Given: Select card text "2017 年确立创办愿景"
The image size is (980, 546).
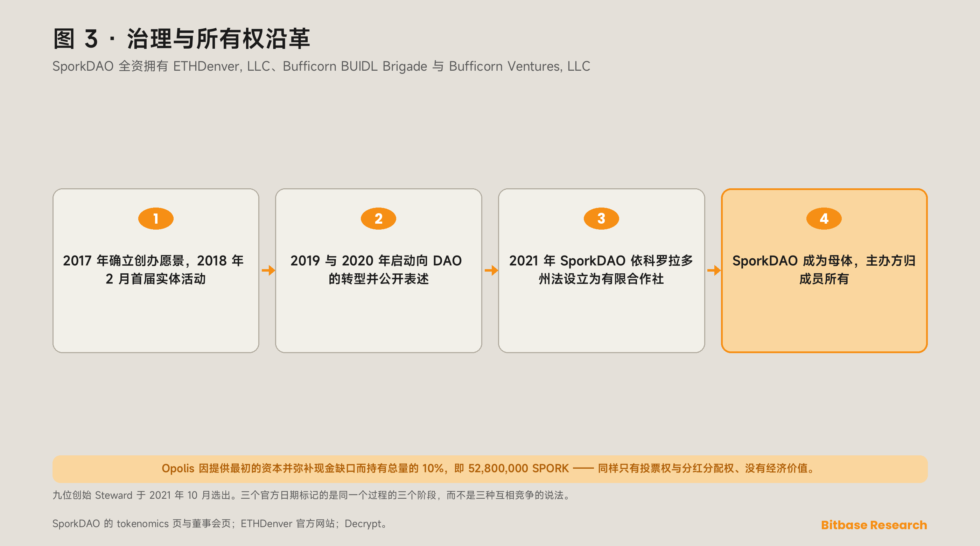Looking at the screenshot, I should tap(123, 261).
